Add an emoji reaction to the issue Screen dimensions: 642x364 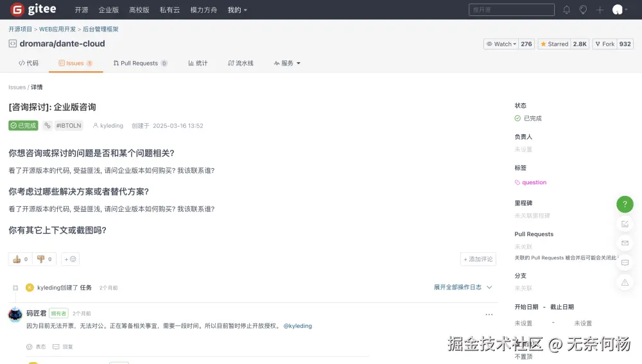point(70,259)
